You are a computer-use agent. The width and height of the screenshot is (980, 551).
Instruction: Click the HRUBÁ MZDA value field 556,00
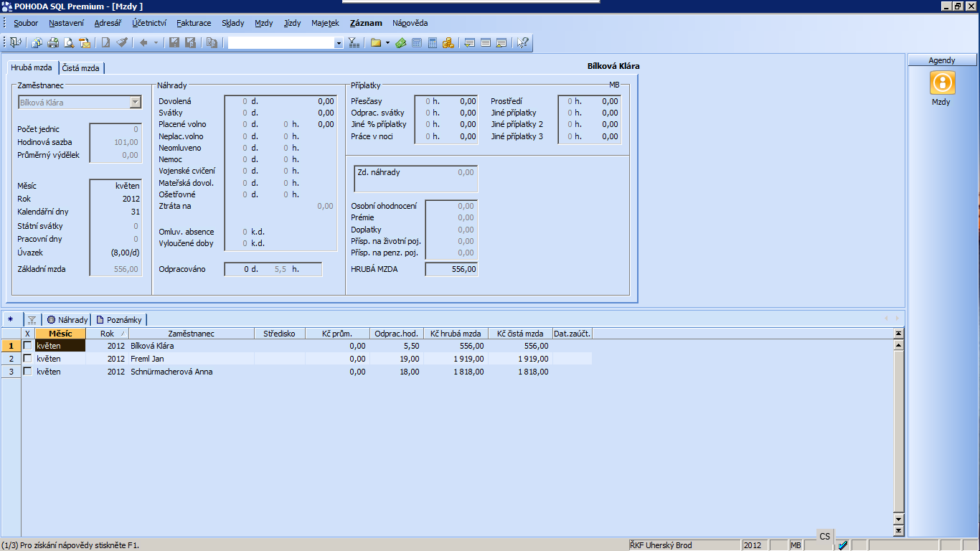click(x=451, y=269)
